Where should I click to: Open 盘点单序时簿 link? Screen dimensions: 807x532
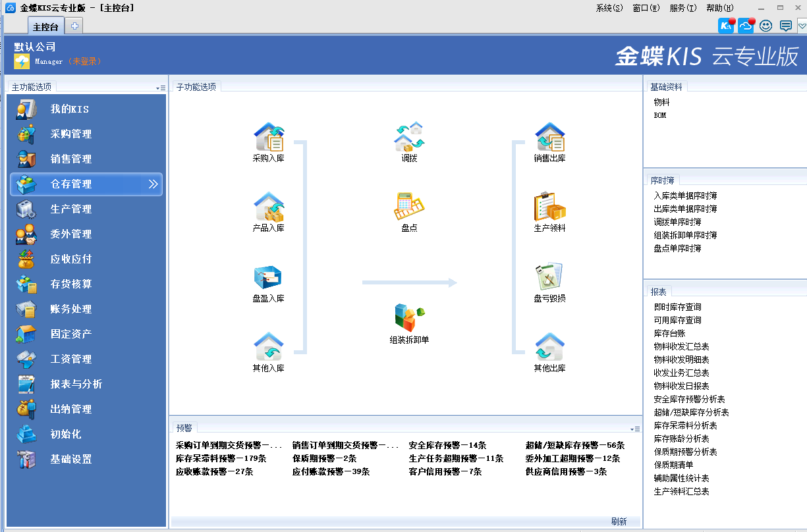click(x=677, y=248)
